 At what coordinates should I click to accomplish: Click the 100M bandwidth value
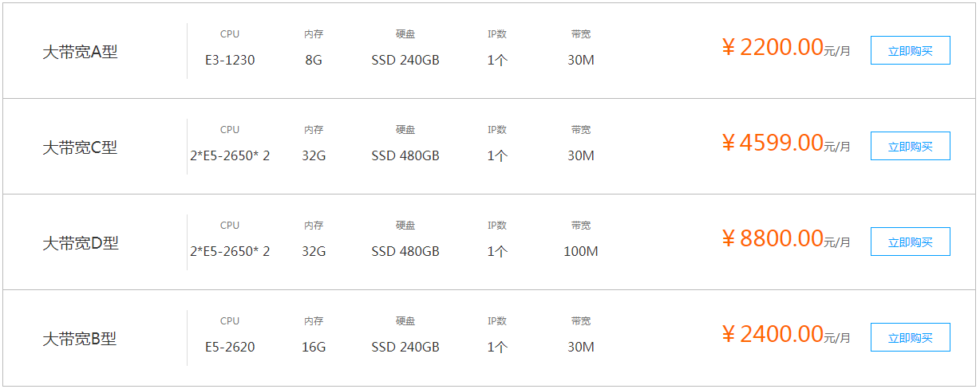(x=581, y=251)
